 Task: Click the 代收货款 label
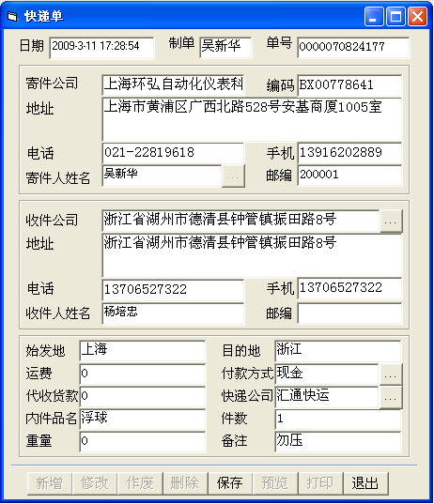tap(52, 396)
